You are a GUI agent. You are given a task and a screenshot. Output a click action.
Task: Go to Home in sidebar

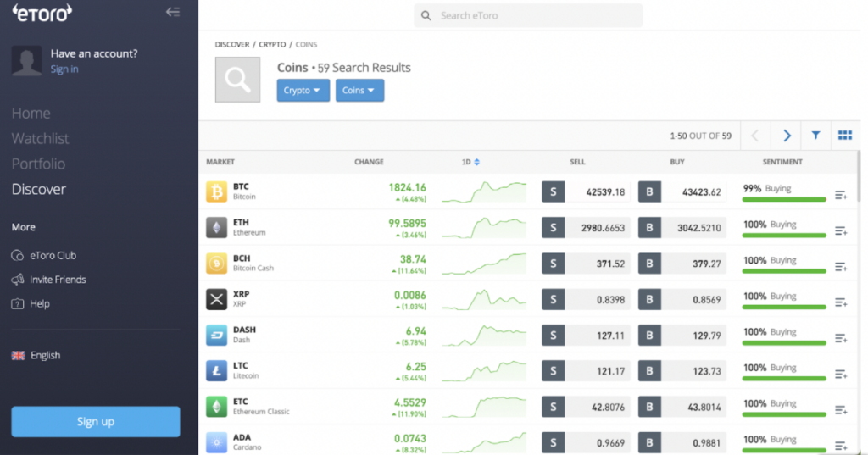[31, 113]
